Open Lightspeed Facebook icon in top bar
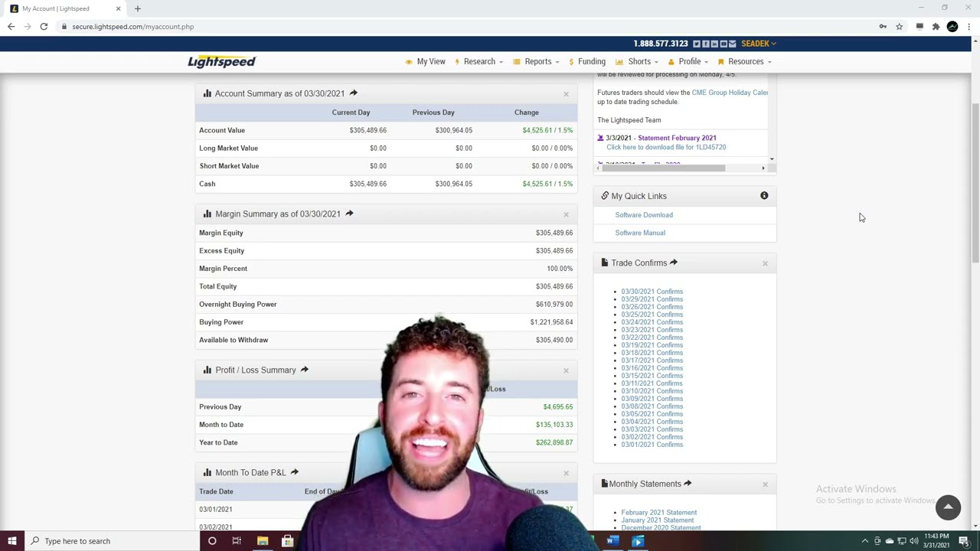Viewport: 980px width, 551px height. [x=705, y=44]
